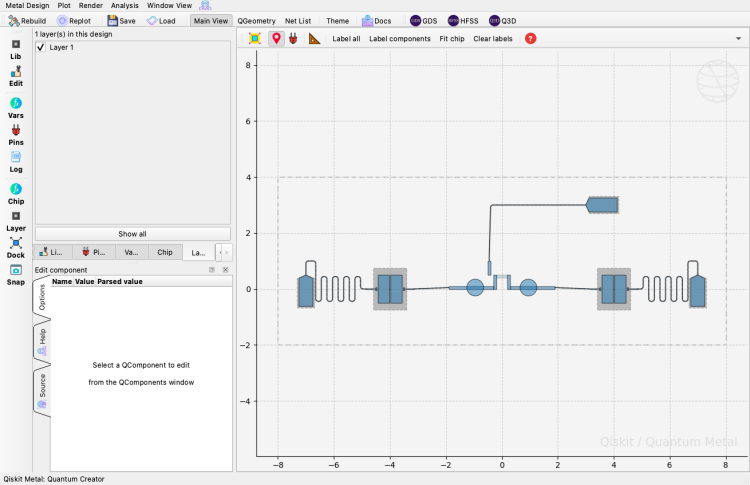Open the Docs icon
Image resolution: width=750 pixels, height=485 pixels.
tap(376, 21)
